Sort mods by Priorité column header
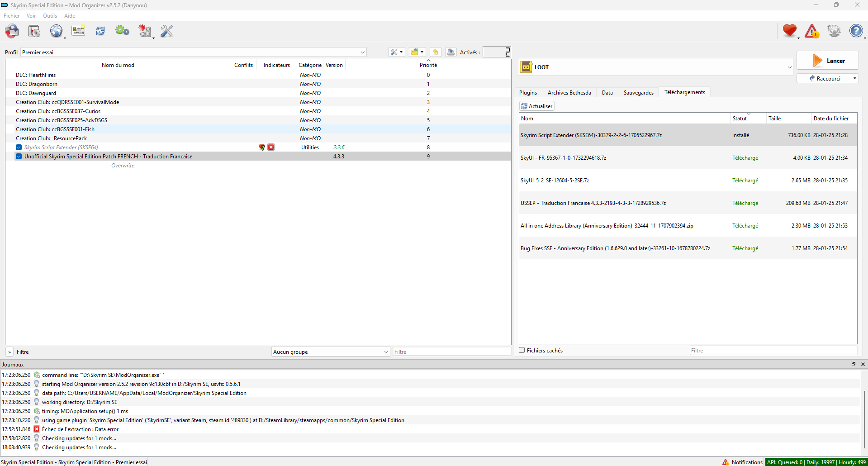 (428, 65)
